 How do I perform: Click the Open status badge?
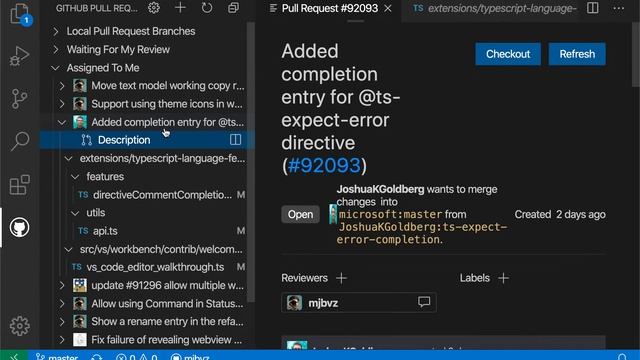pyautogui.click(x=300, y=214)
